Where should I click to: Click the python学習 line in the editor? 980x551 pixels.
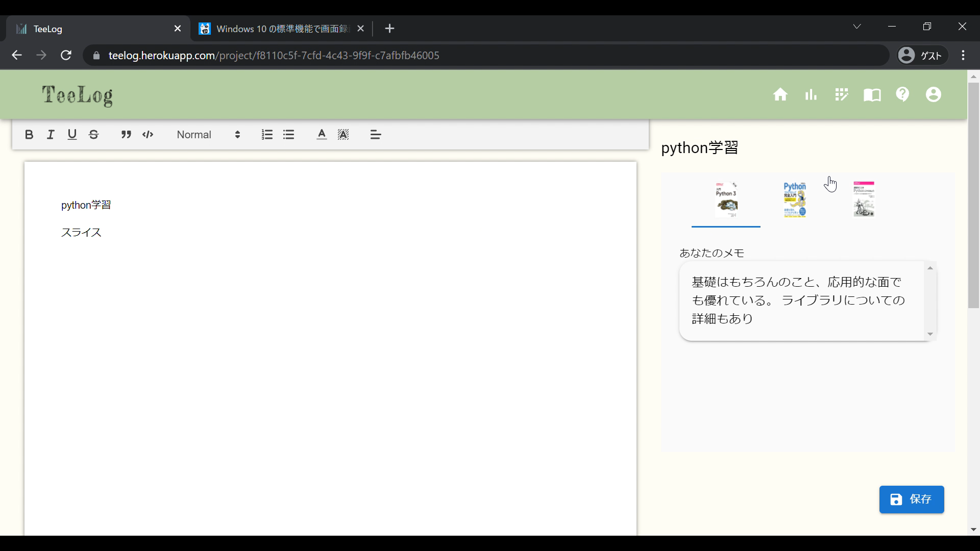(x=86, y=205)
